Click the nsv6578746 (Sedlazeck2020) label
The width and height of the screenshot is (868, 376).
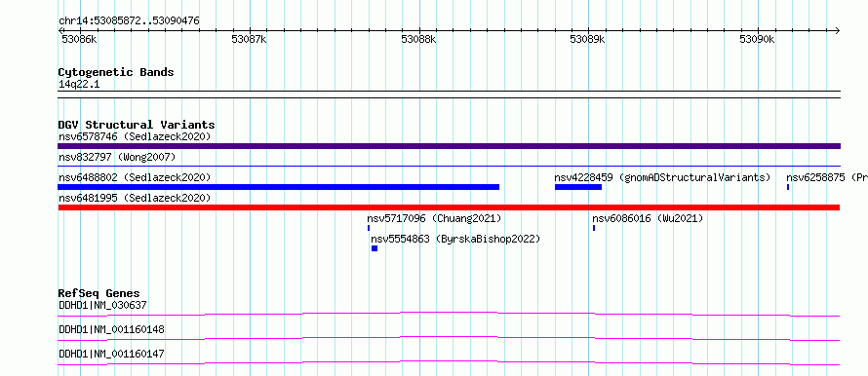pos(135,136)
